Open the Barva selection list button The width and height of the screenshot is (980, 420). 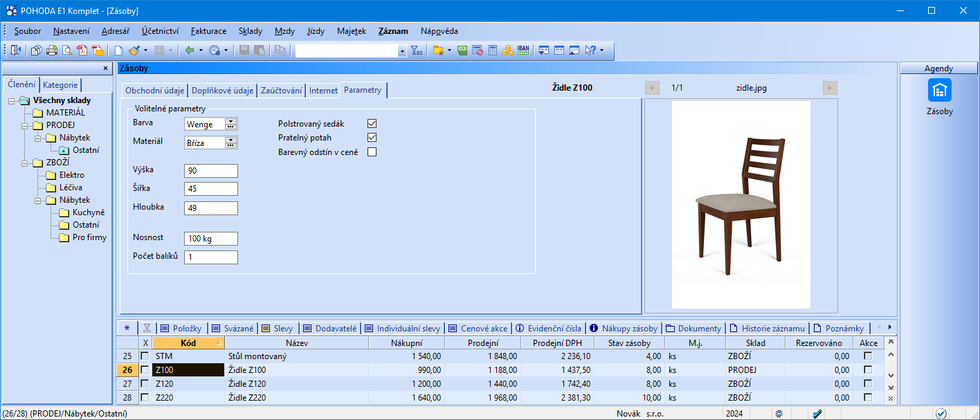click(231, 125)
